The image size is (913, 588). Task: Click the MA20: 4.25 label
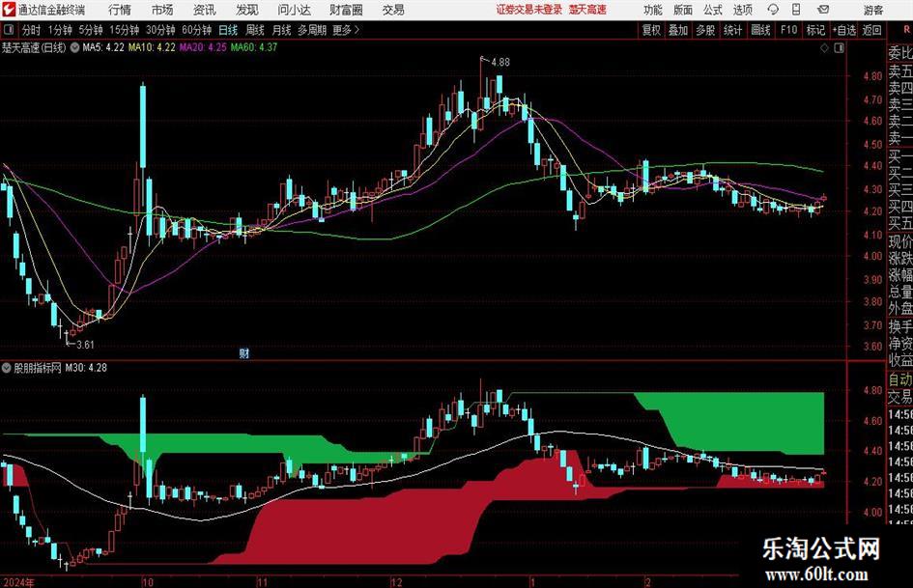[203, 47]
